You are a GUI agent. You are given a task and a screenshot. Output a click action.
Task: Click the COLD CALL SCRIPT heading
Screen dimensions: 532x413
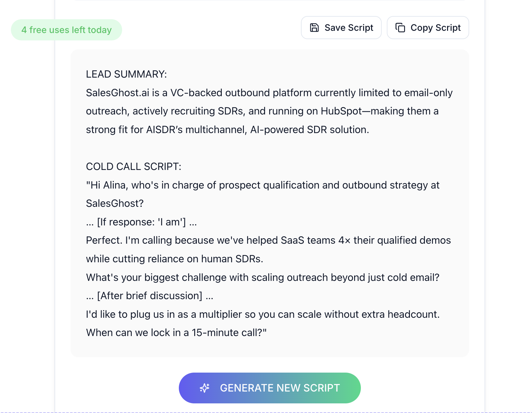133,166
